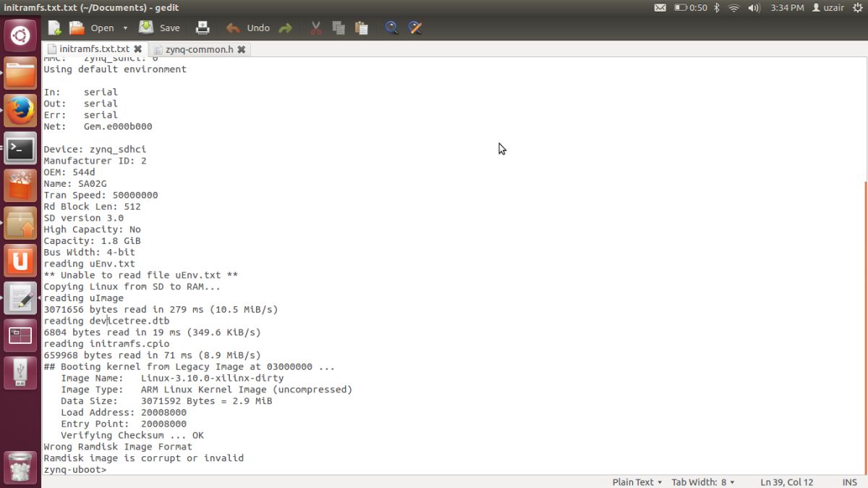The height and width of the screenshot is (488, 868).
Task: Redo with the green arrow icon
Action: 286,28
